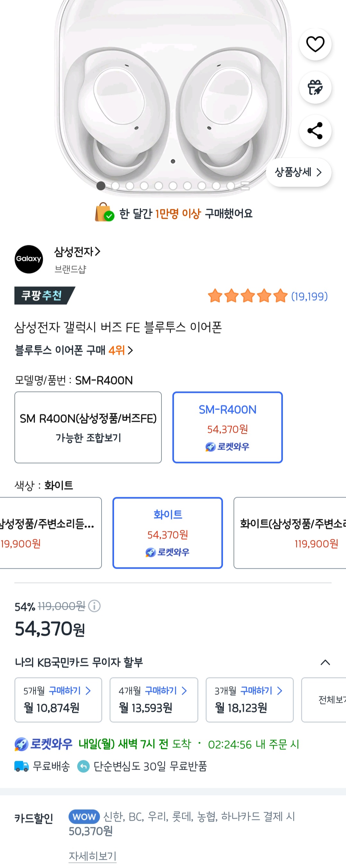Choose the 3개월 구매하기 installment option
This screenshot has width=346, height=868.
point(249,699)
